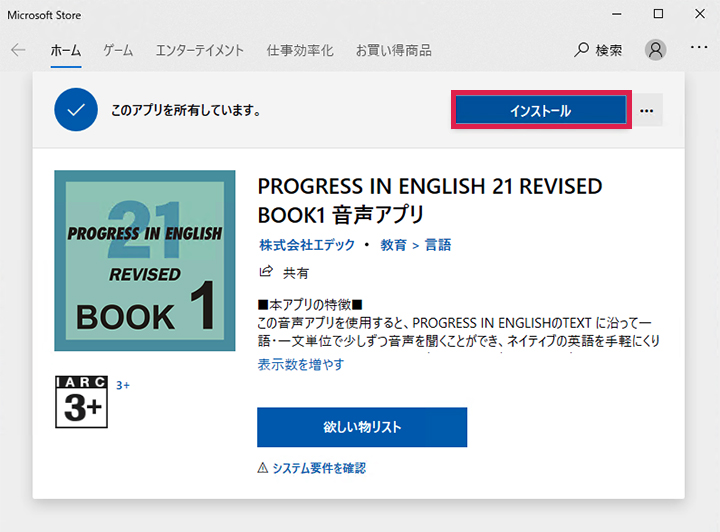Click the ■本アプリの特徴■ description heading
Viewport: 720px width, 532px height.
click(x=310, y=304)
